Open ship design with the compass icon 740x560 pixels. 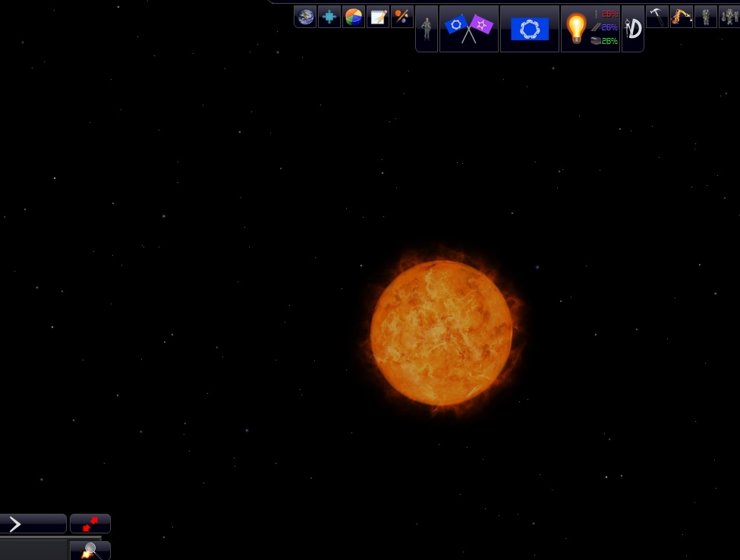[632, 29]
